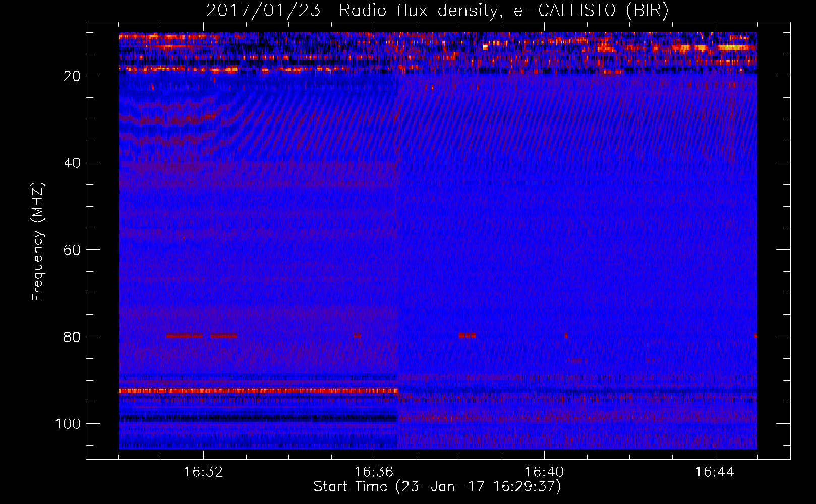Click the plot title '2017/01/23 Radio flux density, e-CALLISTO (BIR)'
This screenshot has width=816, height=504.
[437, 10]
